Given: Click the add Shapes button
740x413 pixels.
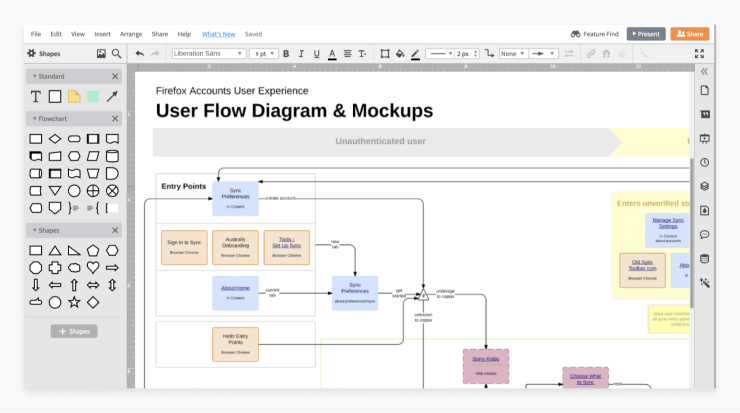Looking at the screenshot, I should pos(74,331).
